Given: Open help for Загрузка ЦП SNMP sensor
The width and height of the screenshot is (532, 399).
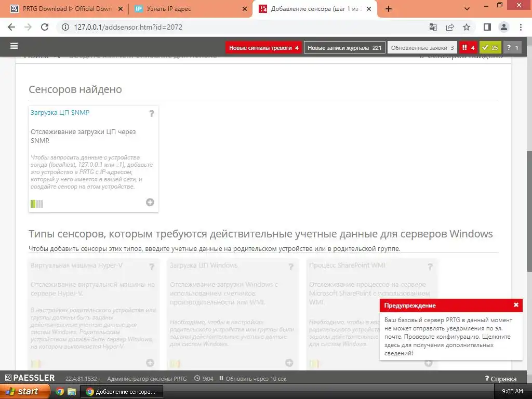Looking at the screenshot, I should click(x=152, y=114).
